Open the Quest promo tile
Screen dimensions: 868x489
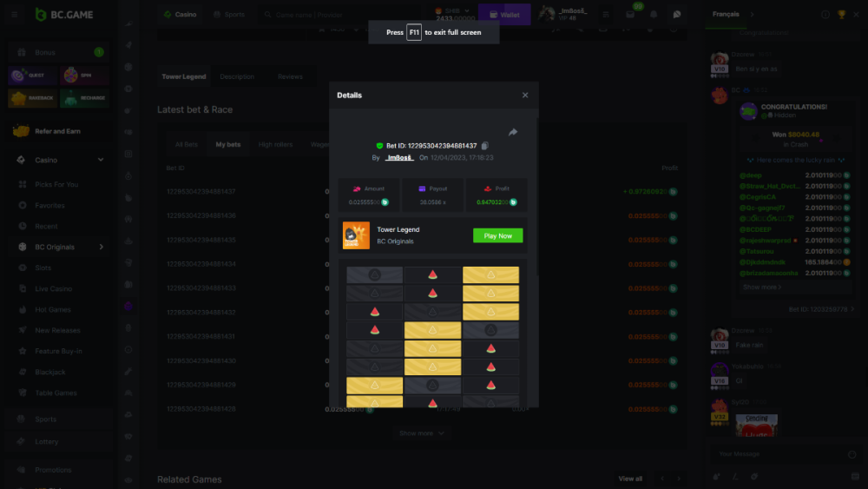point(33,76)
